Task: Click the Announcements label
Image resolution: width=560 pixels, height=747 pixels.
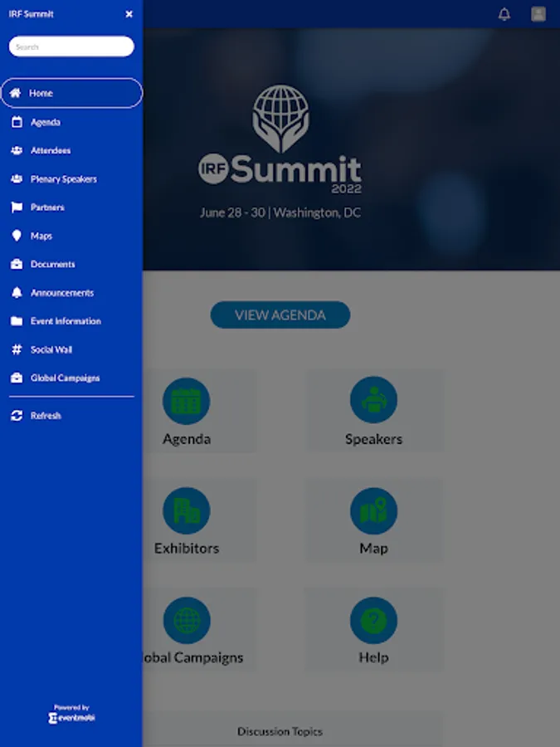Action: tap(62, 292)
